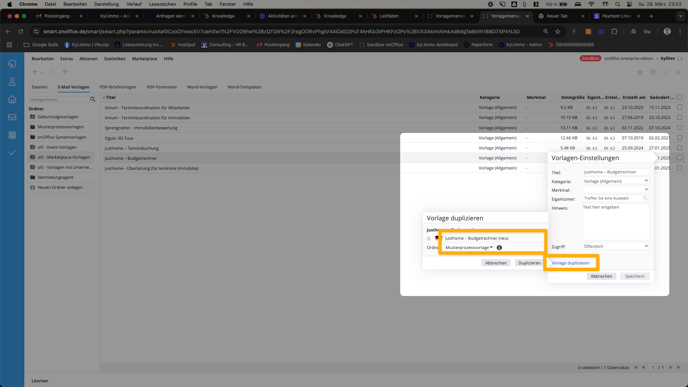Click Speichern in Vorlagen-Einstellungen

tap(634, 276)
